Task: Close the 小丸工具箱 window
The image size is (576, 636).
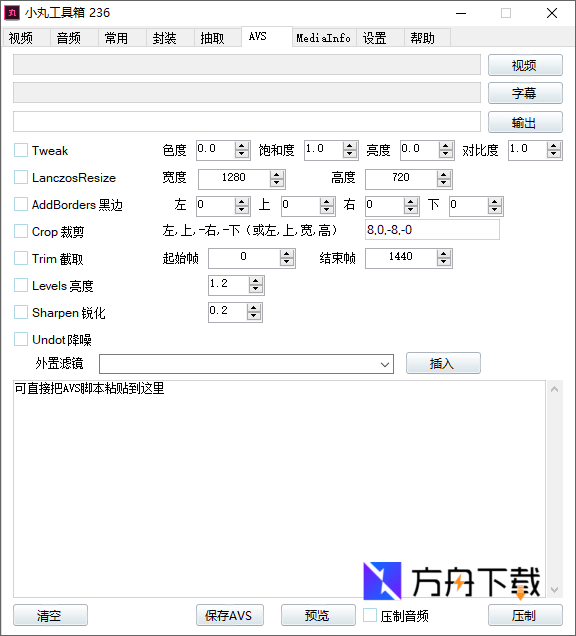Action: pos(552,13)
